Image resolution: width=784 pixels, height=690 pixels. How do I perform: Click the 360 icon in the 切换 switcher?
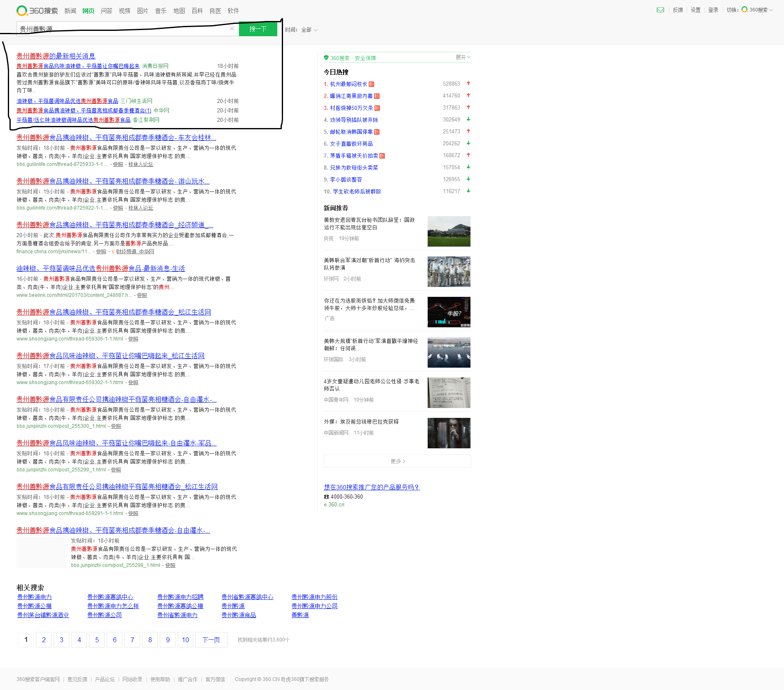coord(745,9)
